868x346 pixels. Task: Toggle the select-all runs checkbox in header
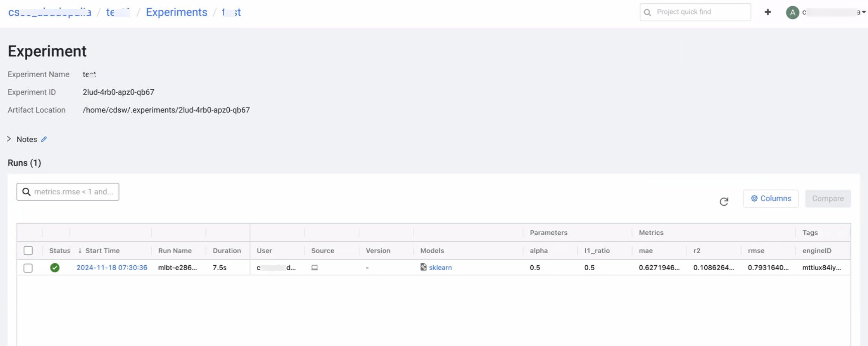(28, 251)
